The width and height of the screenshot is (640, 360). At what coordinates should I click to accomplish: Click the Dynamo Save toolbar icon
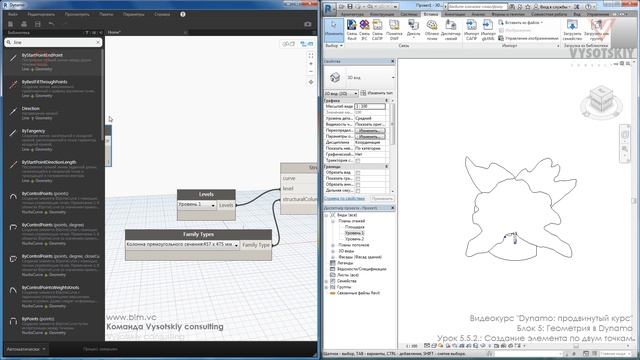point(38,24)
